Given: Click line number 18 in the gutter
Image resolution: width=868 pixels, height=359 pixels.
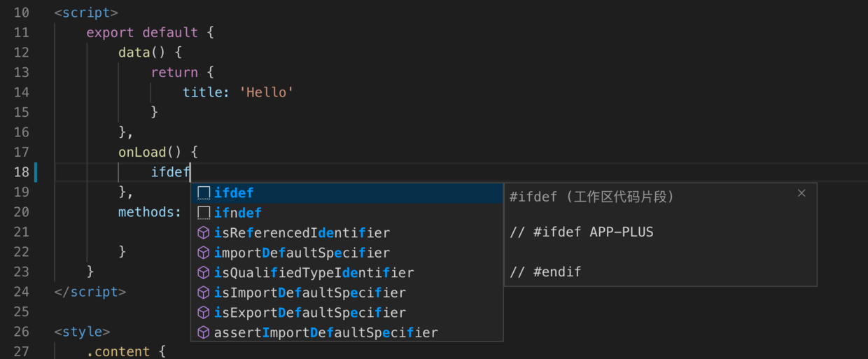Looking at the screenshot, I should (21, 172).
